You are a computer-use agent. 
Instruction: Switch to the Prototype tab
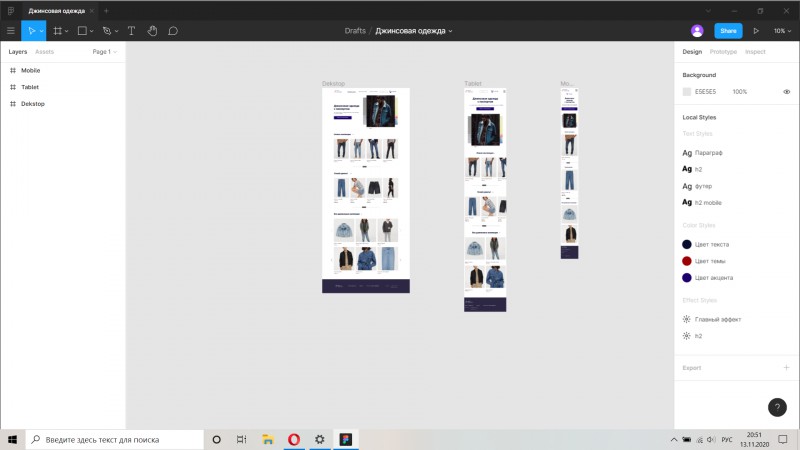click(x=723, y=52)
